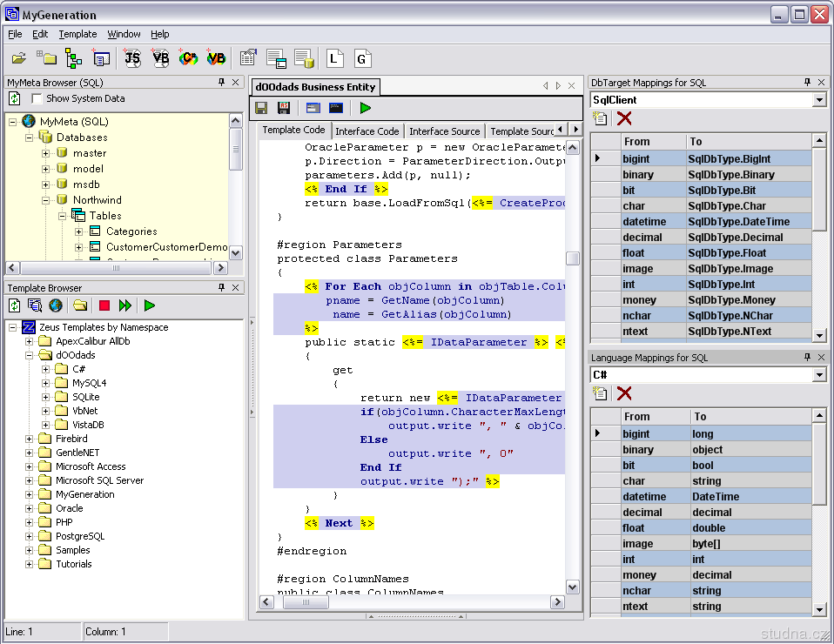Click the new JScript template icon

coord(132,58)
